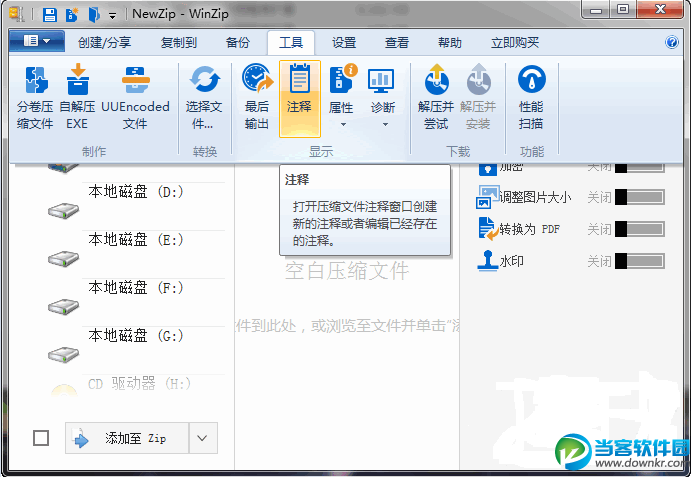Minimize the WinZip window
Screen dimensions: 691x477
pos(596,10)
